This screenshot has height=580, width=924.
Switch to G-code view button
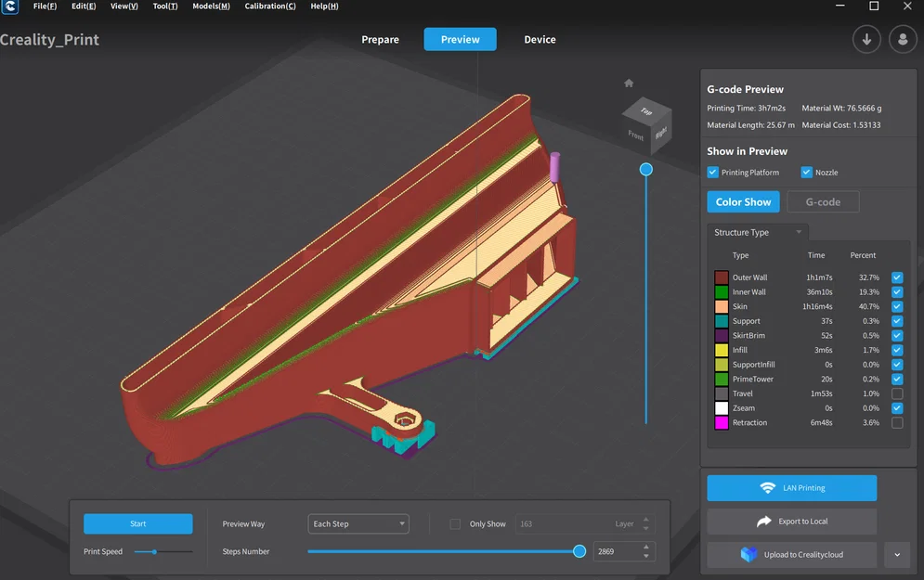pyautogui.click(x=823, y=202)
